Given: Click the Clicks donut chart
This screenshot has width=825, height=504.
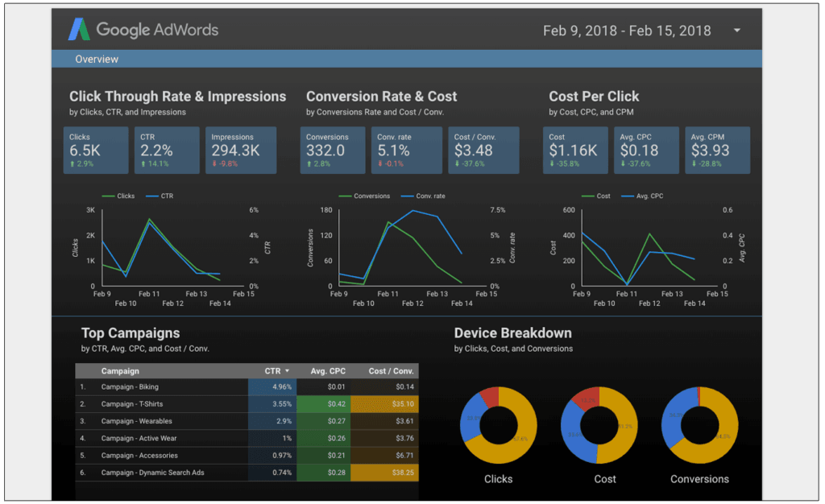Looking at the screenshot, I should 498,425.
